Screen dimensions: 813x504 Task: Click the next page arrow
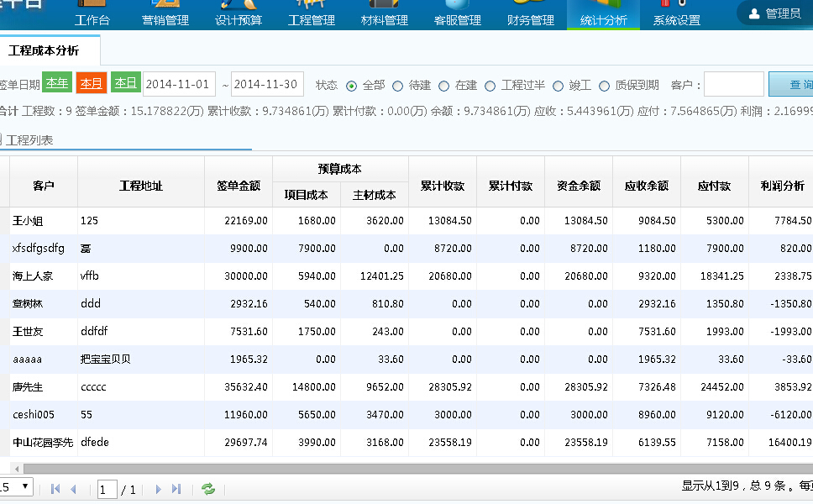(158, 489)
